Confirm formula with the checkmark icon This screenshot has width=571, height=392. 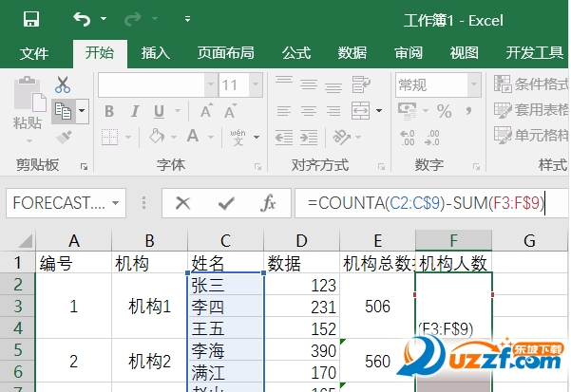226,202
